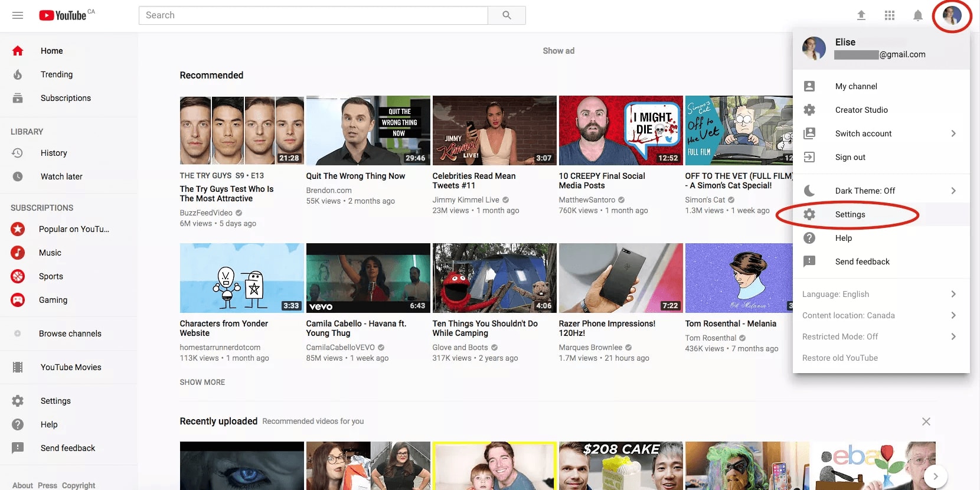Viewport: 980px width, 490px height.
Task: Expand the Dark Theme submenu arrow
Action: point(953,191)
